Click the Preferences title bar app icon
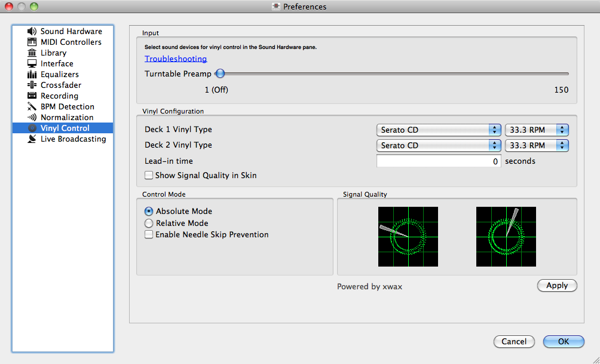The width and height of the screenshot is (600, 364). (x=276, y=7)
